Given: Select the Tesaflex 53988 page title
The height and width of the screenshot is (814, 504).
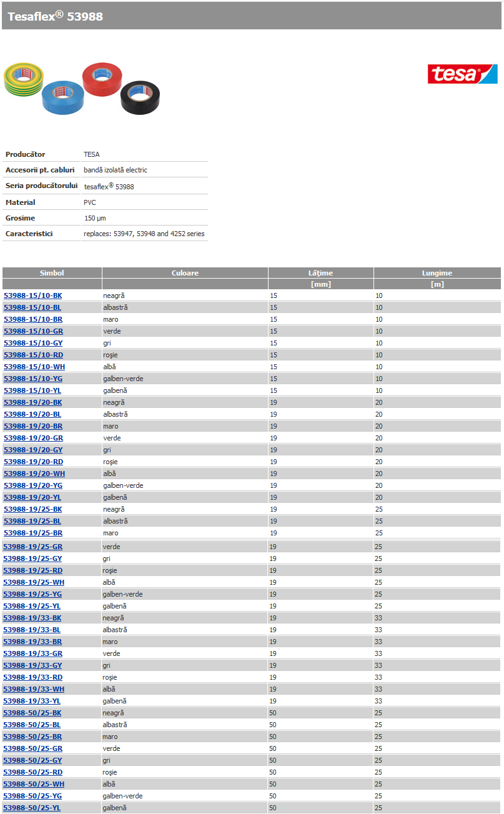Looking at the screenshot, I should 56,17.
